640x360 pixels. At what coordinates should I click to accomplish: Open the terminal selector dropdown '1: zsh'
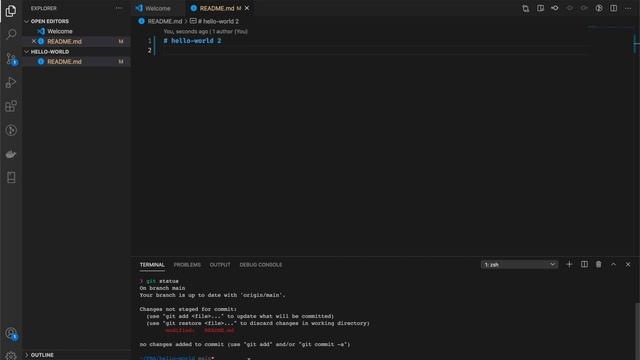click(519, 264)
